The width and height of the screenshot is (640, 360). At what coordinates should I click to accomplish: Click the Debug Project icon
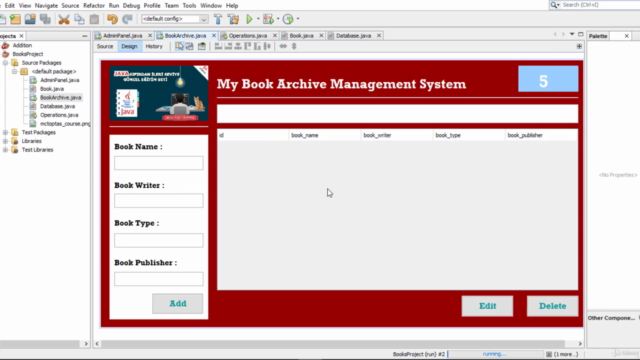[x=268, y=19]
